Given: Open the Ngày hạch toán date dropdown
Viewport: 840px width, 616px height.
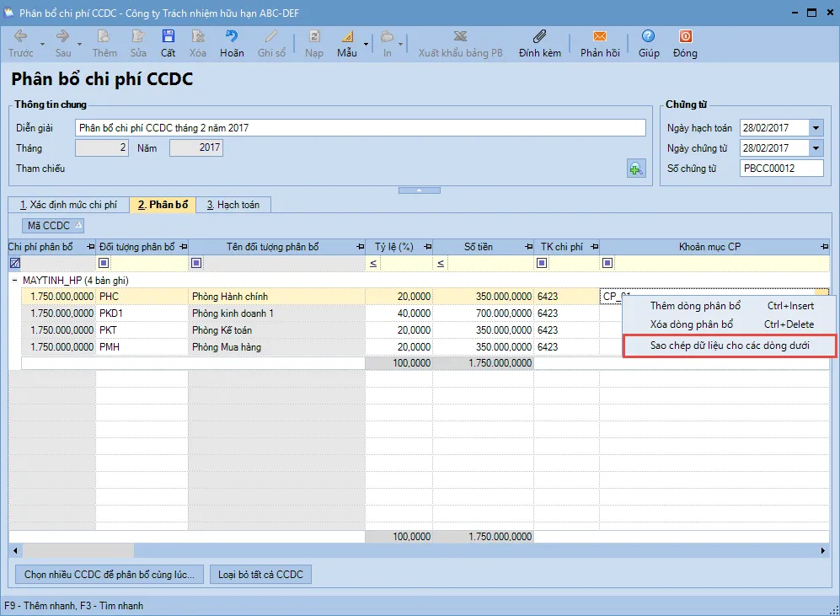Looking at the screenshot, I should point(816,128).
